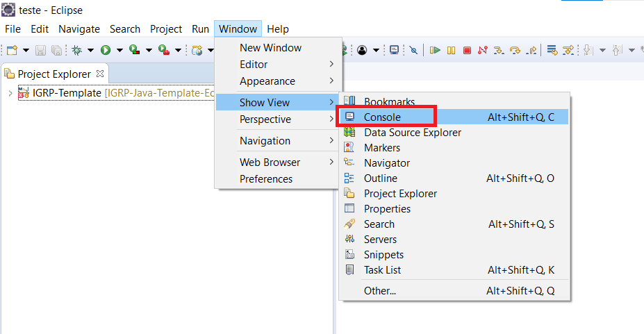Select Markers in Show View submenu
The image size is (644, 334).
point(454,148)
